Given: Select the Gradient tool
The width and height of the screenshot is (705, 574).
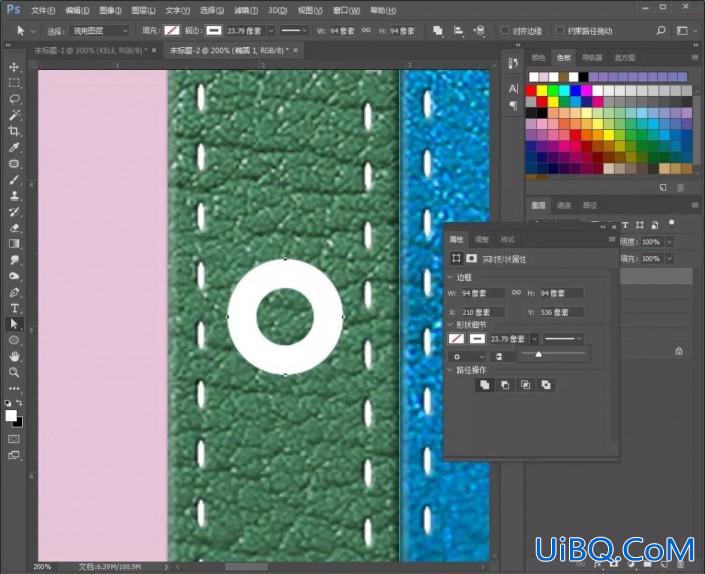Looking at the screenshot, I should [14, 244].
